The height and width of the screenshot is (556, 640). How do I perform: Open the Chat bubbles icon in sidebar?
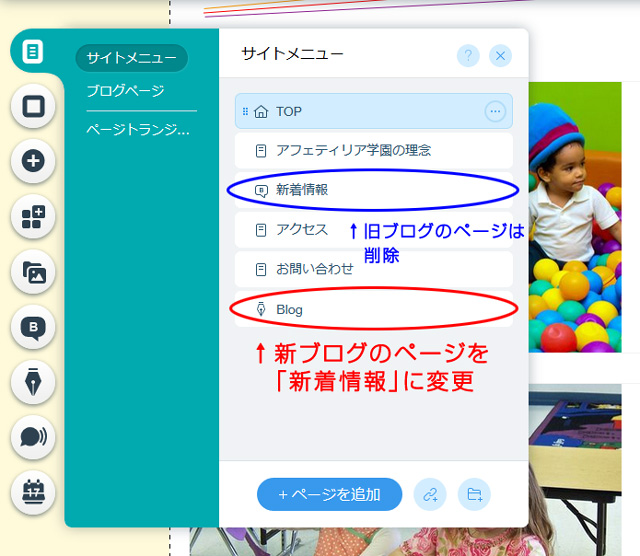pos(33,436)
